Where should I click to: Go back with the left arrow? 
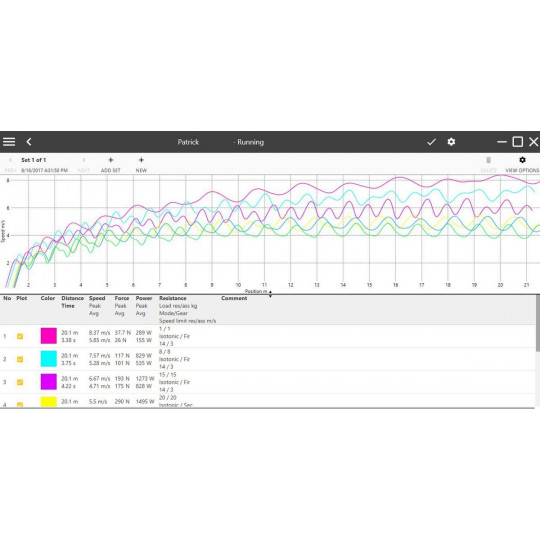pyautogui.click(x=29, y=142)
